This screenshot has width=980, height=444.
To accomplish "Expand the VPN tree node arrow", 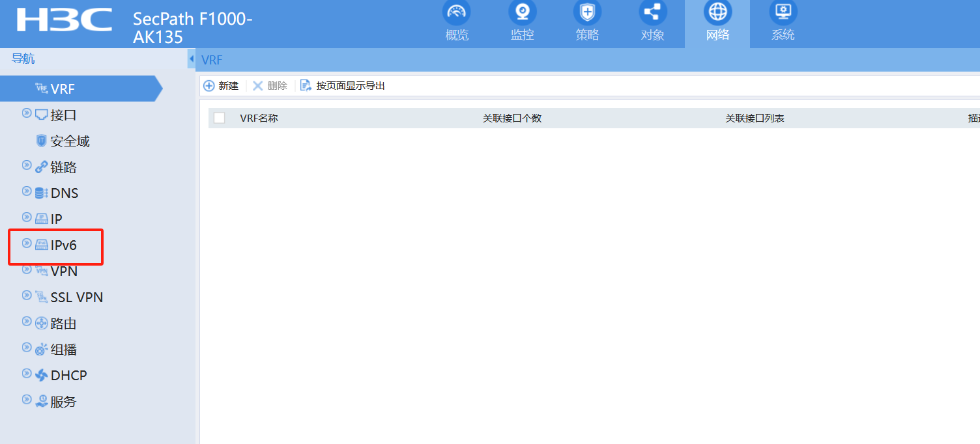I will click(x=27, y=270).
